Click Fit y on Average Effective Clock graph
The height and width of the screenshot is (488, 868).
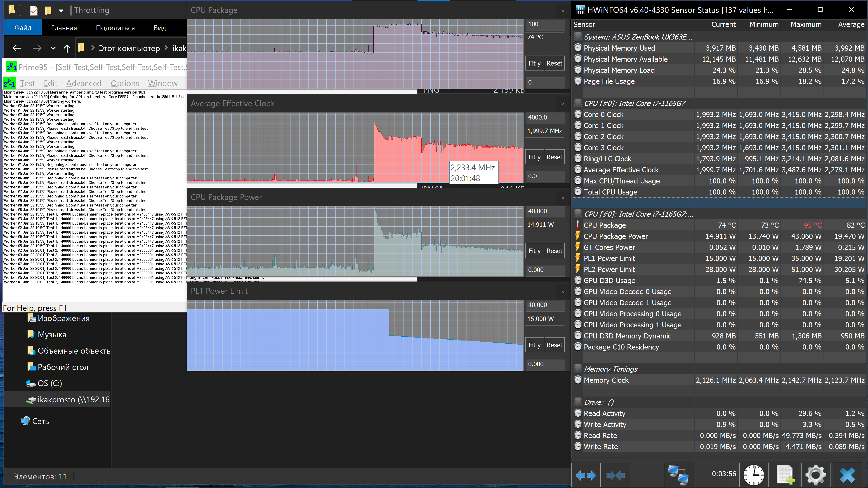pos(534,157)
